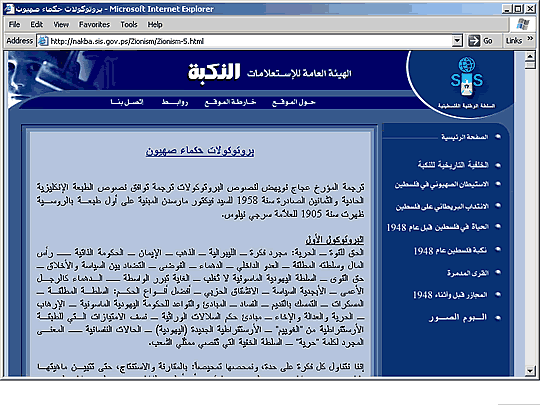Click bullet icon beside الاستيطان الصهيوني
The image size is (540, 405).
(x=498, y=184)
